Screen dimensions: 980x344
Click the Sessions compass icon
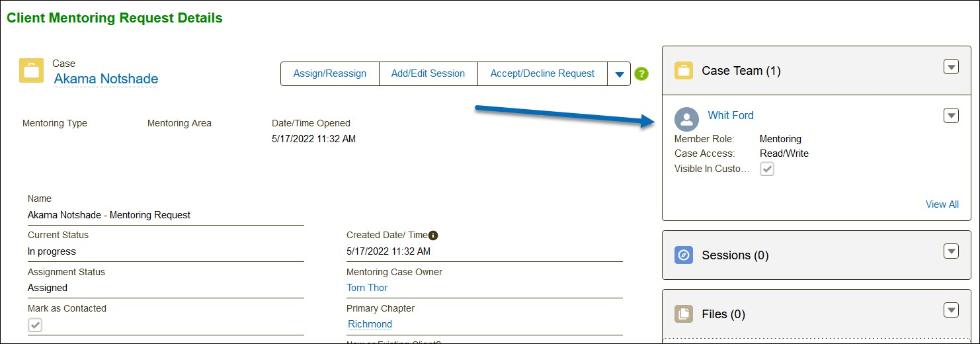tap(684, 255)
